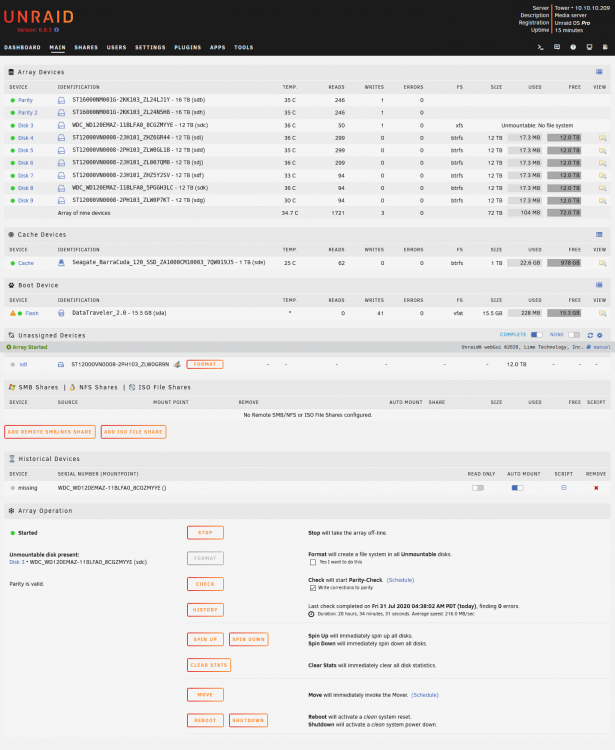The height and width of the screenshot is (750, 615).
Task: Click the Parity disk drive icon
Action: pos(61,100)
